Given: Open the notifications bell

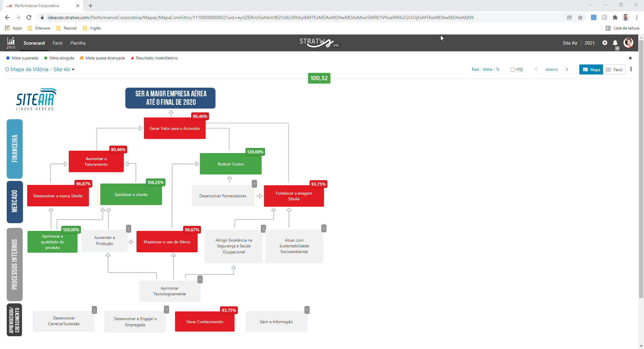Looking at the screenshot, I should tap(615, 43).
